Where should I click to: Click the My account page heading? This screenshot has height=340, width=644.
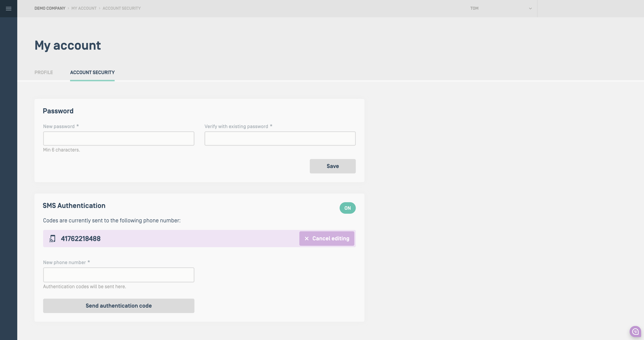point(68,45)
